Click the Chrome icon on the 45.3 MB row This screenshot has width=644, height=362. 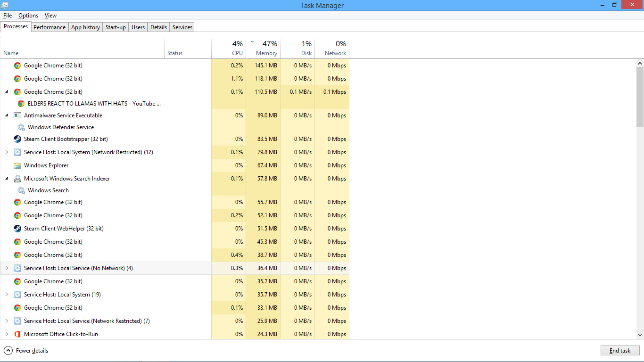point(17,242)
